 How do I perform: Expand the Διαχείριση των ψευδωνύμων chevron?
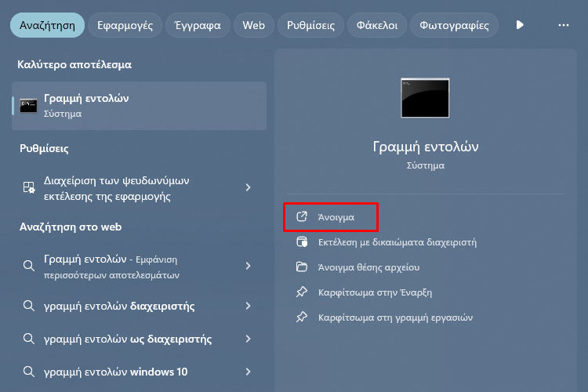tap(248, 187)
